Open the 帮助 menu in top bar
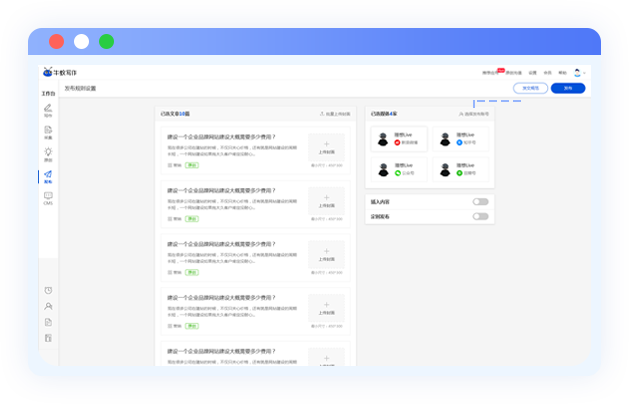 (x=561, y=73)
